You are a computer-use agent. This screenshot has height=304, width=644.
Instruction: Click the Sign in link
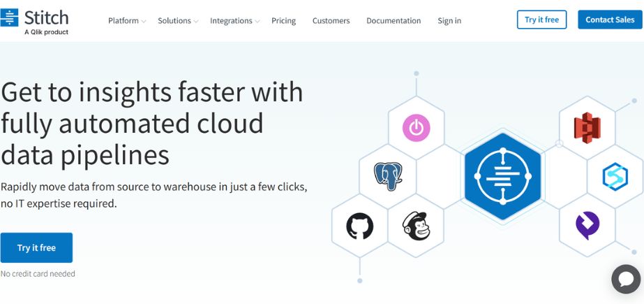tap(449, 20)
